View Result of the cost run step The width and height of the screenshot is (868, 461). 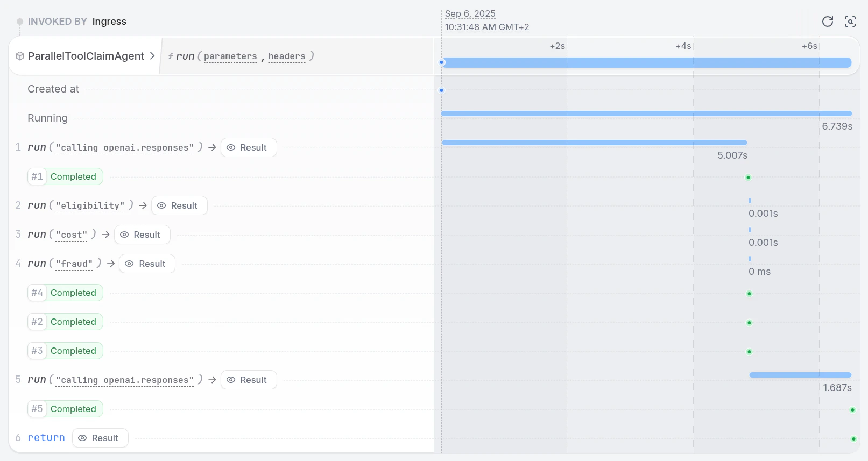tap(142, 235)
